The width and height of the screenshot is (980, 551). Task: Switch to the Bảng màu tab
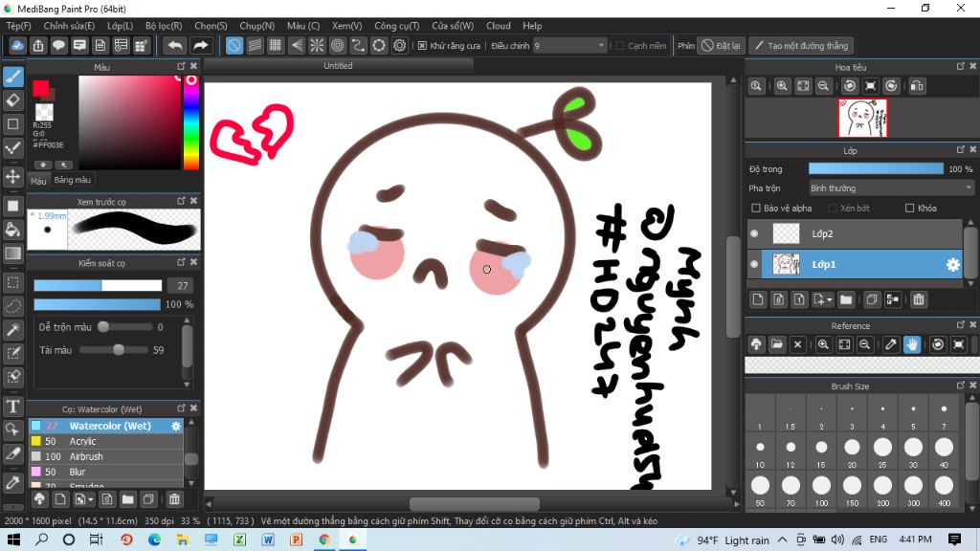tap(73, 180)
